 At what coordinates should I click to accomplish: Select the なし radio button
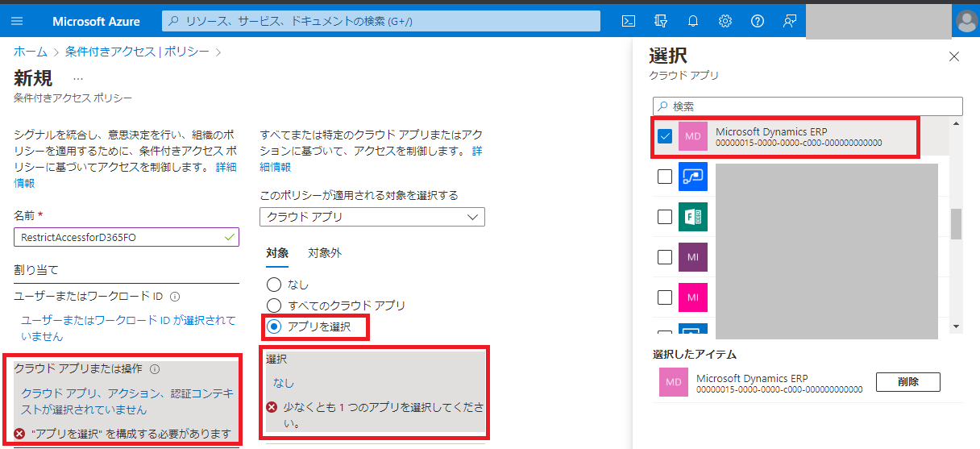coord(274,285)
